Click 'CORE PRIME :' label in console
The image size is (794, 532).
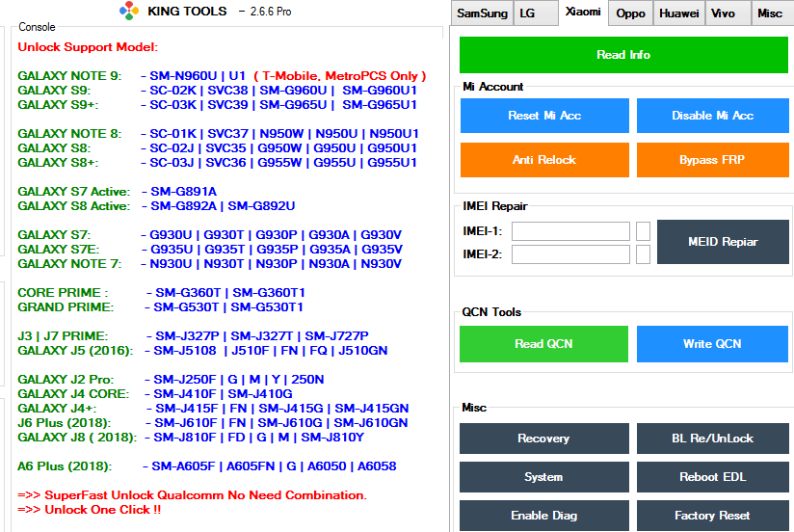63,293
